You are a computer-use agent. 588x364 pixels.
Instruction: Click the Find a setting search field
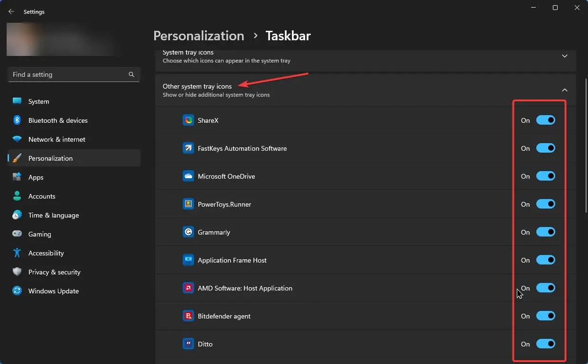(x=74, y=74)
